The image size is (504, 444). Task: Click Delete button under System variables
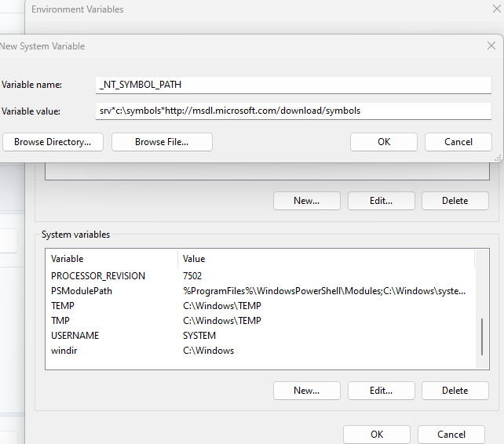tap(455, 391)
